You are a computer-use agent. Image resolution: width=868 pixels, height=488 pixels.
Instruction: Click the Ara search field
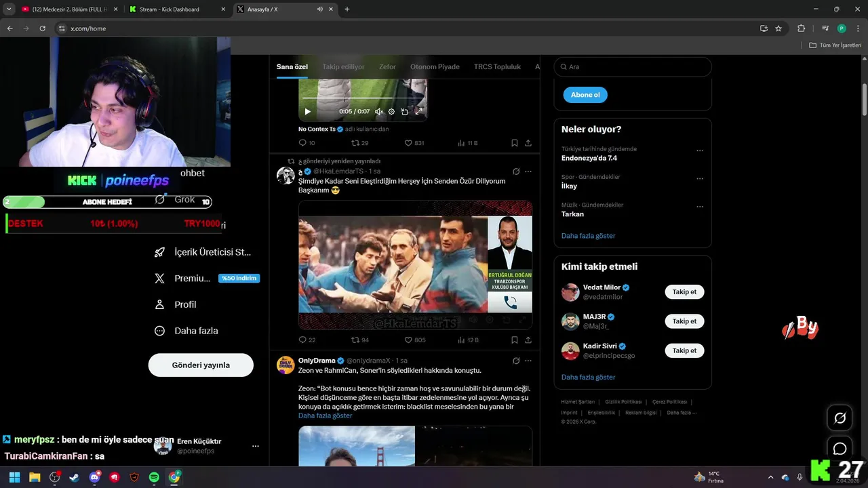click(x=633, y=66)
